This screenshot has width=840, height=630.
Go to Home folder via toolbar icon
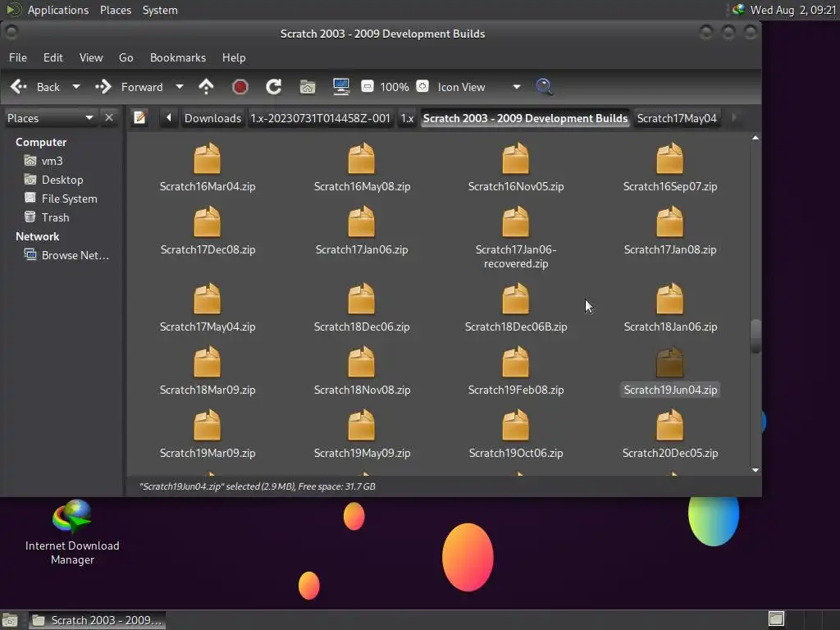[308, 87]
